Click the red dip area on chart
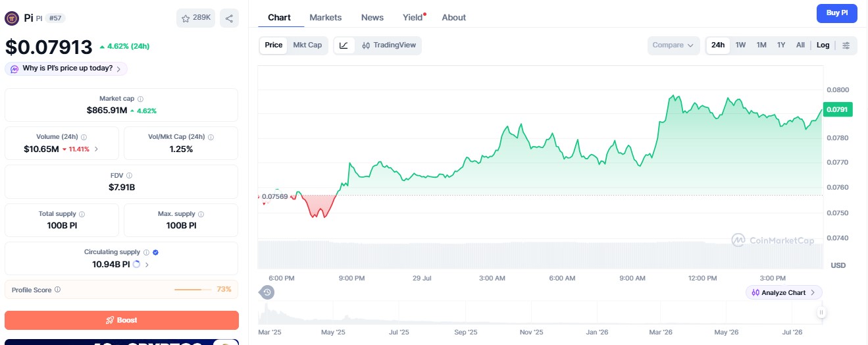This screenshot has width=868, height=345. point(319,205)
